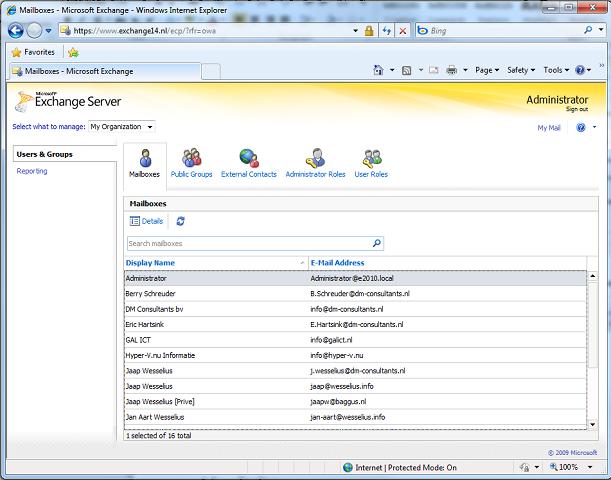Open the External Contacts icon tab
This screenshot has height=480, width=611.
[249, 164]
